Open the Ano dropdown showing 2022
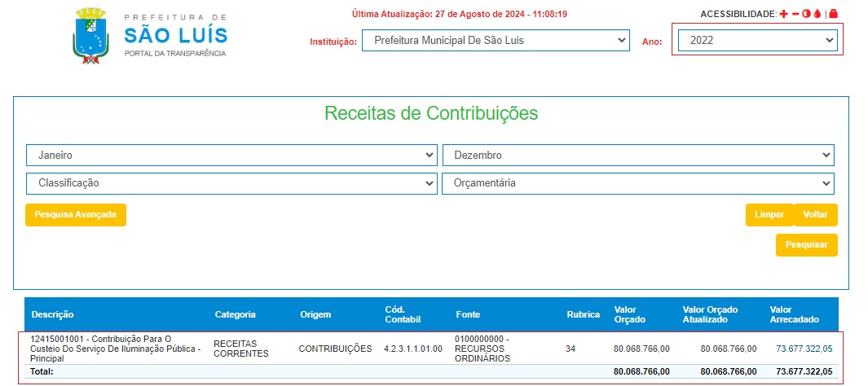The image size is (868, 386). [758, 40]
